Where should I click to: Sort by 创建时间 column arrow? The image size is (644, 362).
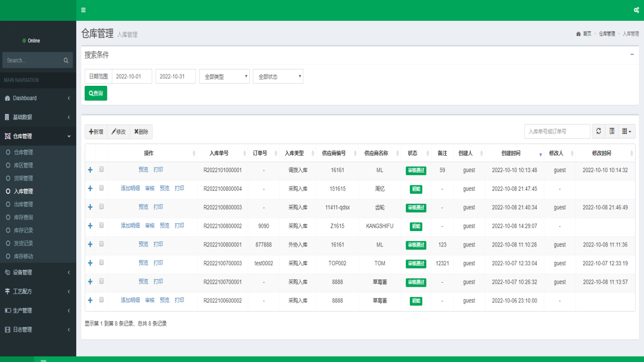tap(540, 154)
